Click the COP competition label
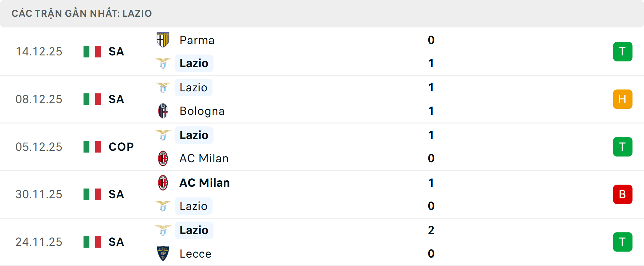Image resolution: width=644 pixels, height=266 pixels. coord(121,147)
